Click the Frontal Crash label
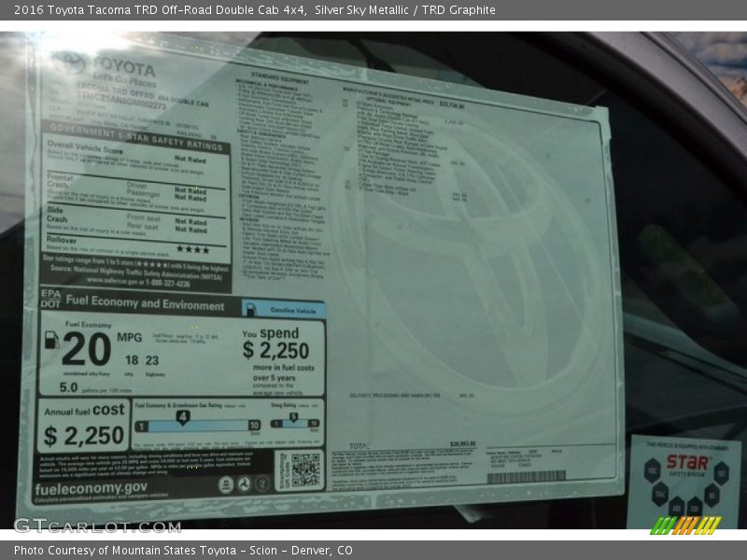Image resolution: width=747 pixels, height=560 pixels. 60,180
